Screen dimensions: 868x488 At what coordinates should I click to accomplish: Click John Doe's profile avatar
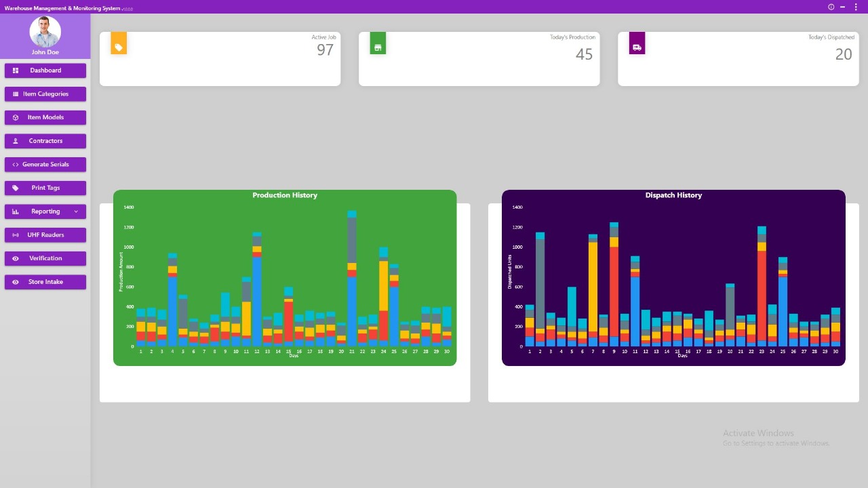pyautogui.click(x=45, y=32)
